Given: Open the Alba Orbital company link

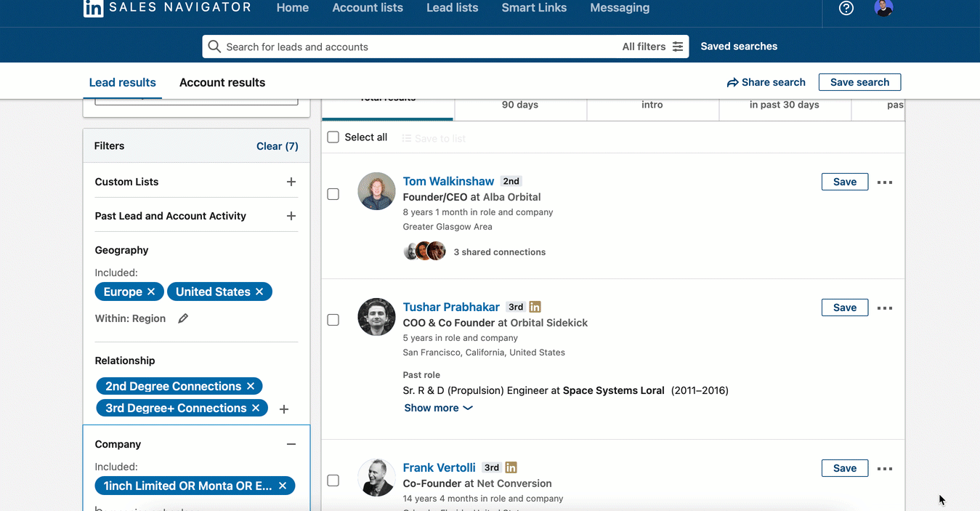Looking at the screenshot, I should tap(512, 197).
